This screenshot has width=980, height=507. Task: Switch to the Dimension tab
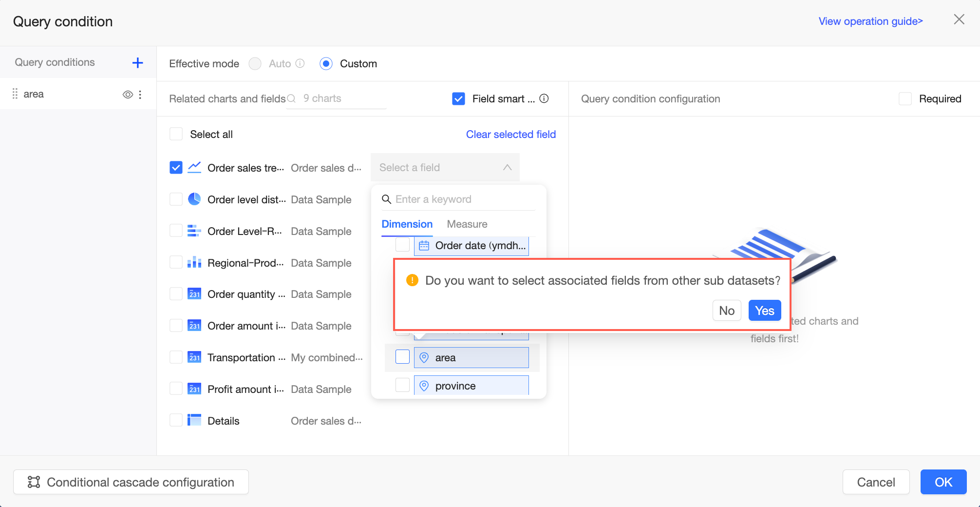407,224
